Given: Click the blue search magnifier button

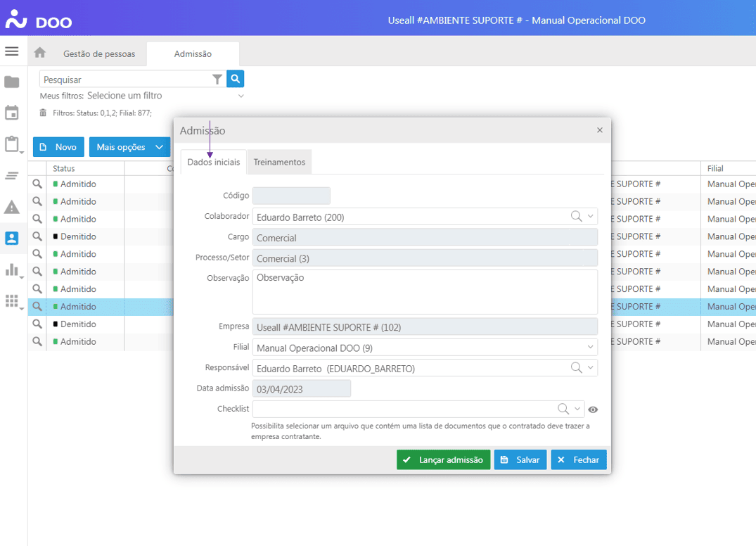Looking at the screenshot, I should point(236,79).
